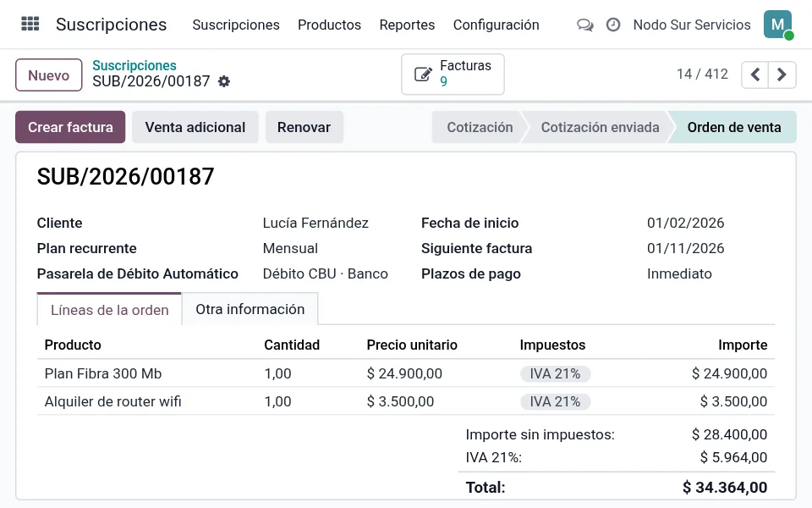Sort by Precio unitario column header

pos(412,345)
